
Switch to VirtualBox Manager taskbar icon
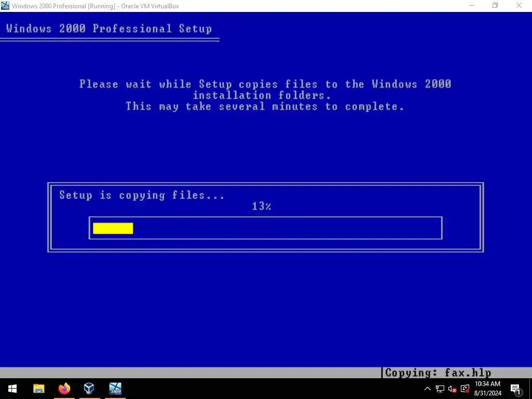point(89,389)
